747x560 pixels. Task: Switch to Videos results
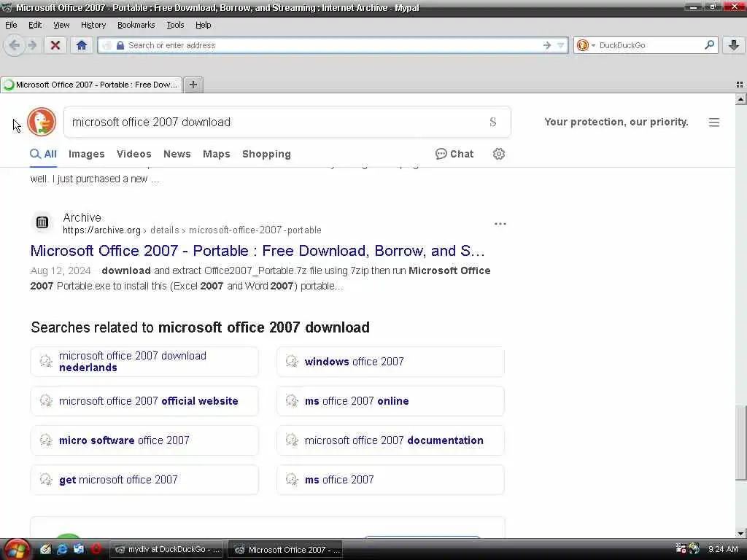click(134, 154)
